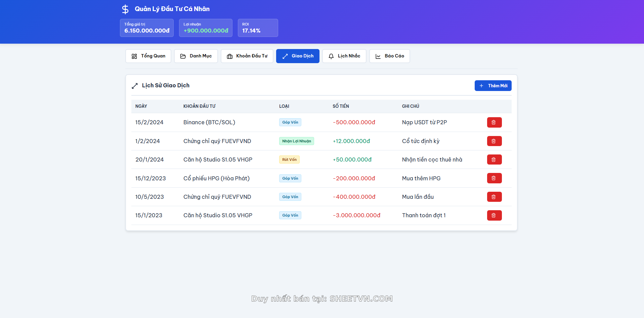The width and height of the screenshot is (644, 318).
Task: Switch to the Danh Mục tab
Action: click(x=196, y=56)
